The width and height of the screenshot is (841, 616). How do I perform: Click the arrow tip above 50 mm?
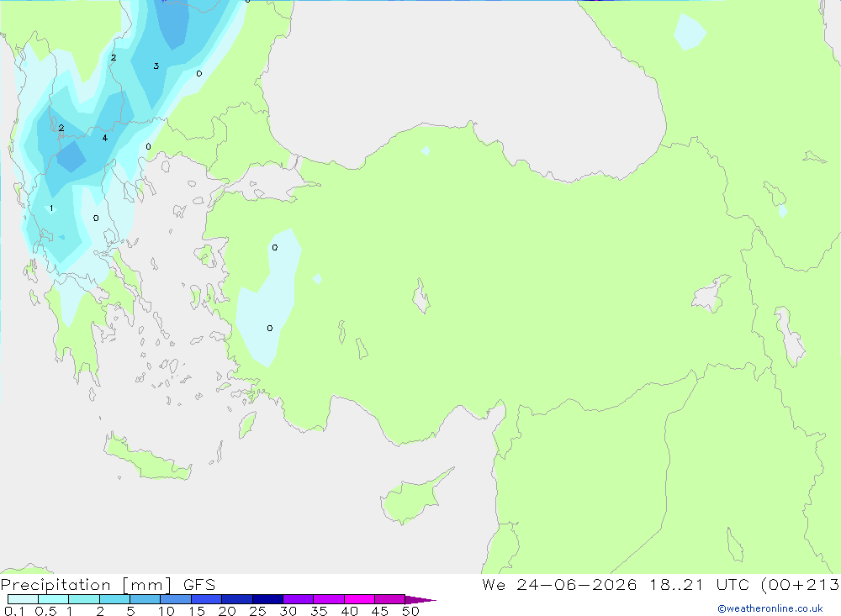(x=420, y=600)
